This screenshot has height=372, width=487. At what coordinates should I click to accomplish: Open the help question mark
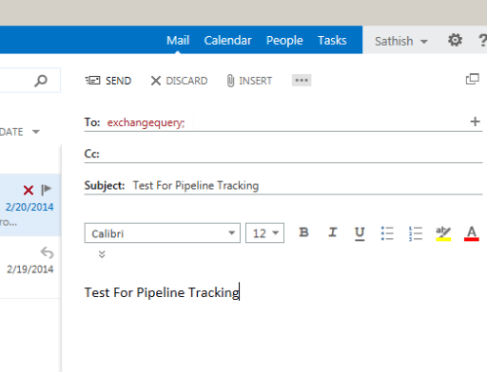pyautogui.click(x=482, y=41)
